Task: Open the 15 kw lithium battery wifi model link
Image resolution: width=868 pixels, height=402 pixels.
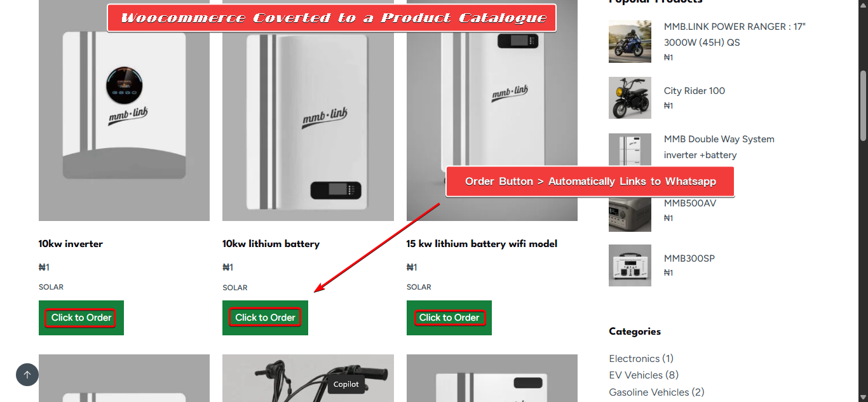Action: [x=482, y=244]
